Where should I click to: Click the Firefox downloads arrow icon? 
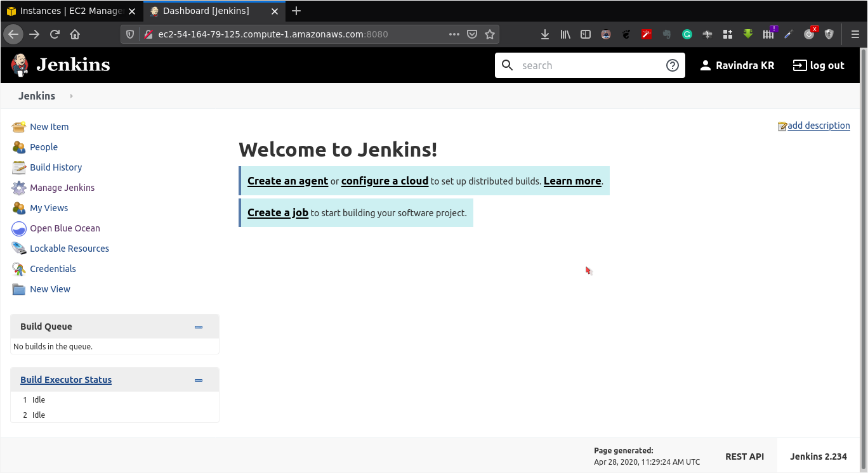(x=544, y=34)
